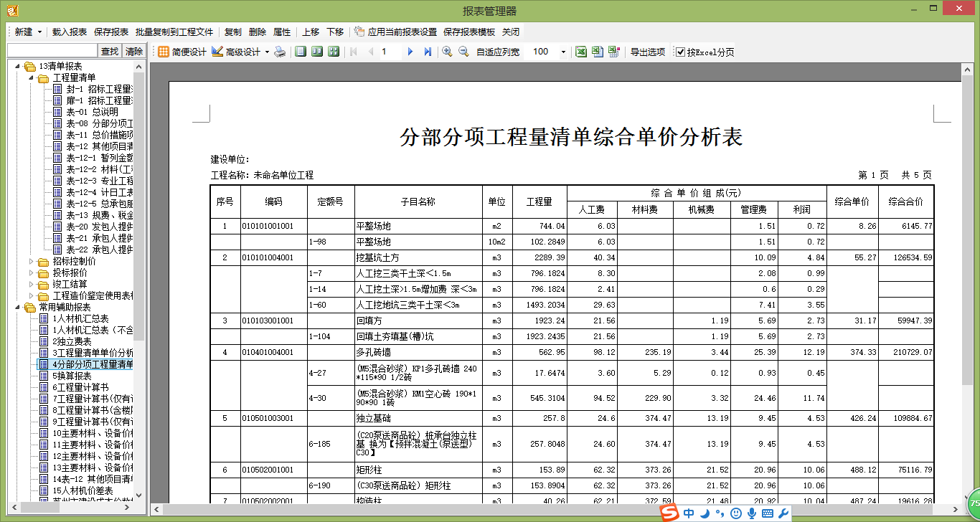Open 简便设计 simple design mode
Image resolution: width=980 pixels, height=522 pixels.
[x=182, y=52]
